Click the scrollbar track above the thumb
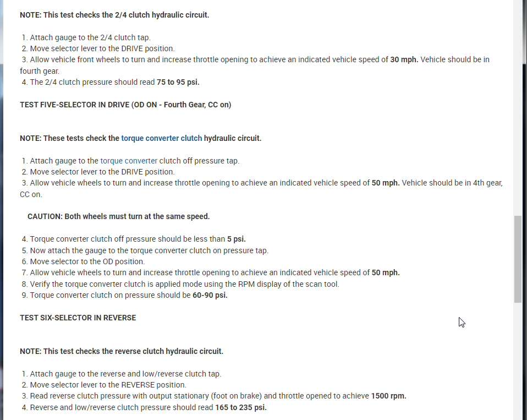 518,110
